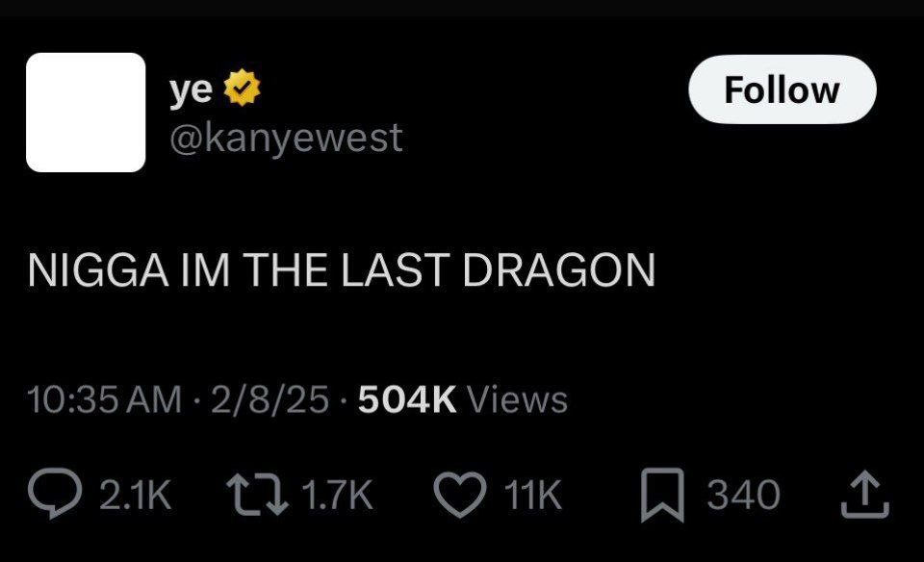924x562 pixels.
Task: Open share menu via upload arrow icon
Action: [864, 494]
